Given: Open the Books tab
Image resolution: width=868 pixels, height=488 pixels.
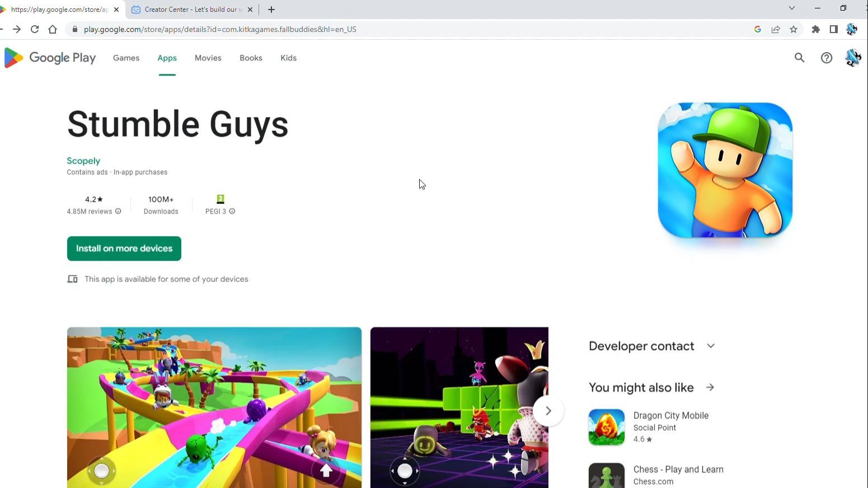Looking at the screenshot, I should tap(251, 58).
